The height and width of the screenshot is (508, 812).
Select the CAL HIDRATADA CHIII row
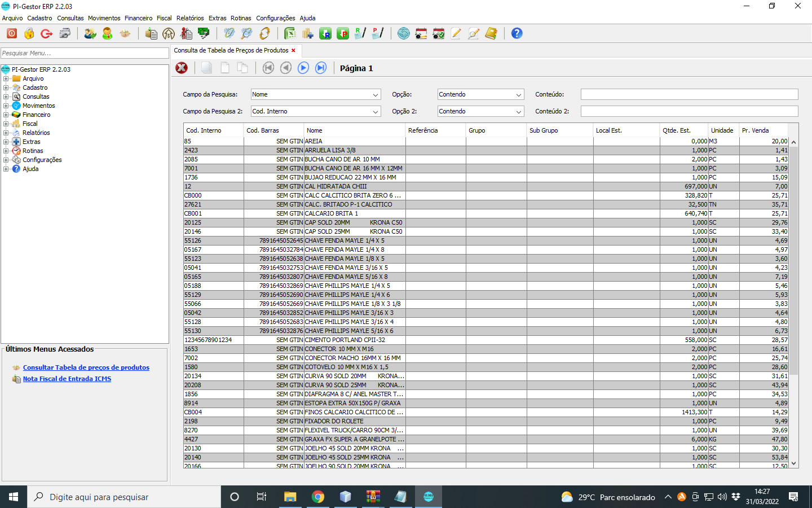(x=486, y=186)
